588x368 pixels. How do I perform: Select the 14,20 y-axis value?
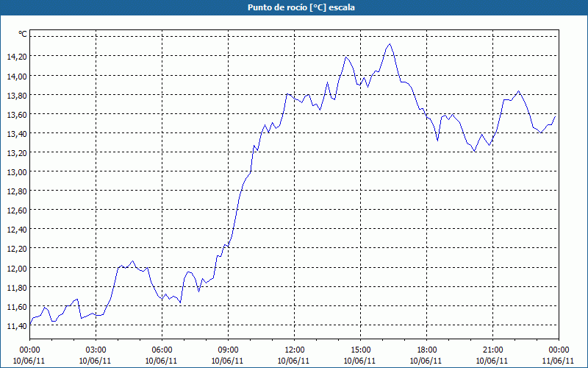17,57
